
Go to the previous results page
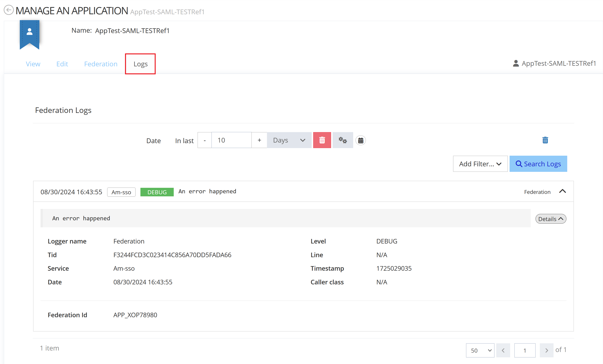pos(503,350)
